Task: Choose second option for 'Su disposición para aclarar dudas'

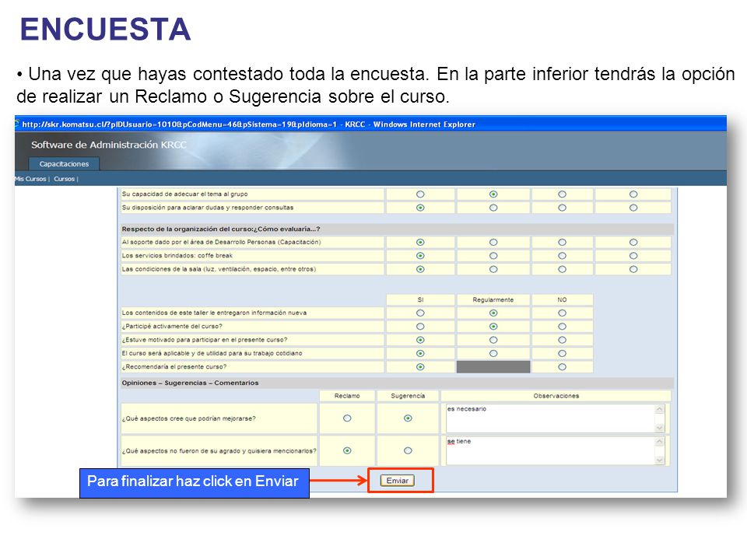Action: pyautogui.click(x=493, y=208)
